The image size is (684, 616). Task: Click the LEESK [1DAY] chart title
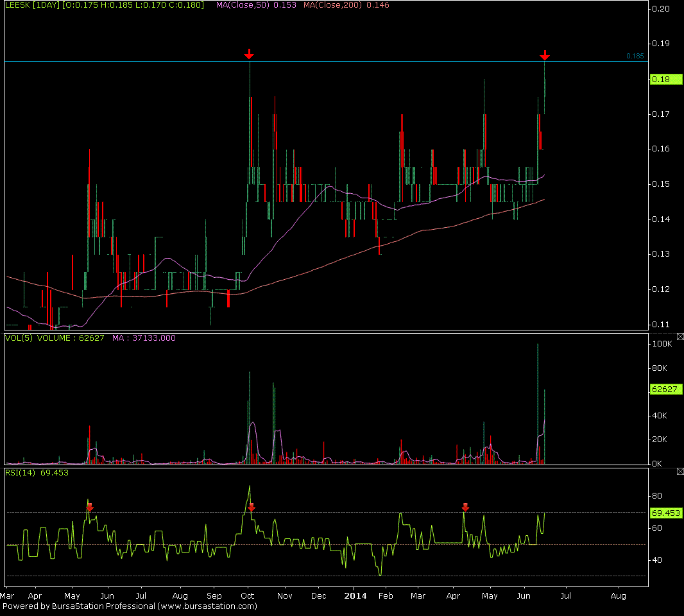tap(32, 5)
